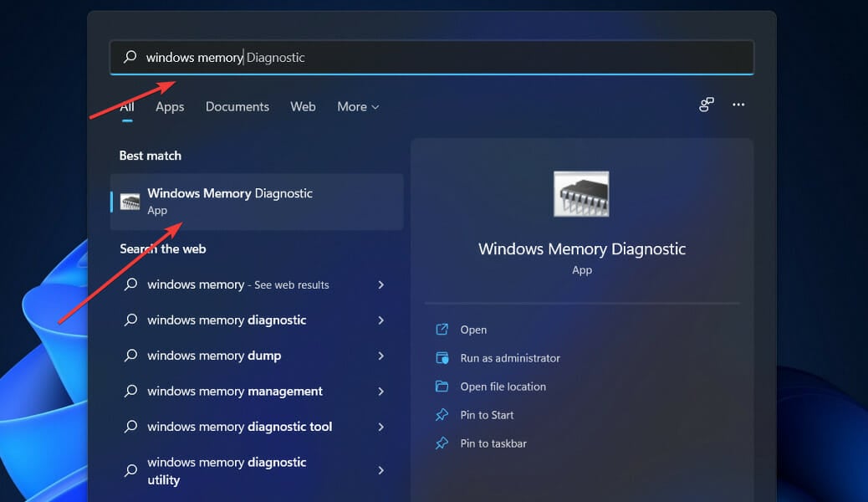Click the 'Windows Memory Diagnostic' title in details pane
Viewport: 868px width, 502px height.
(x=582, y=248)
